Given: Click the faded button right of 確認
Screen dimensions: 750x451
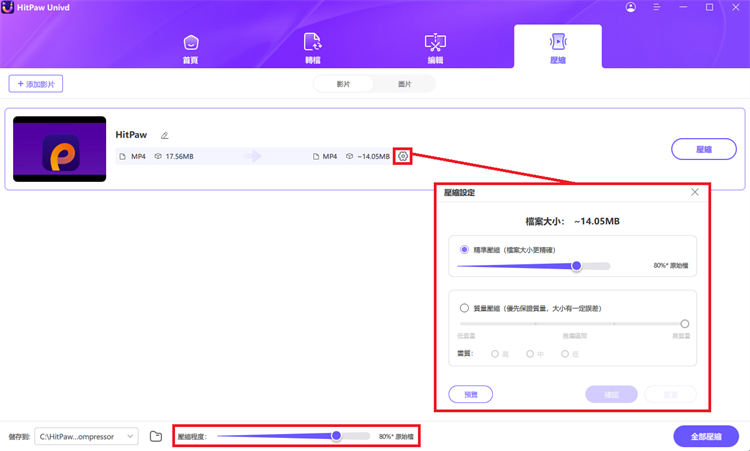Looking at the screenshot, I should pyautogui.click(x=670, y=394).
